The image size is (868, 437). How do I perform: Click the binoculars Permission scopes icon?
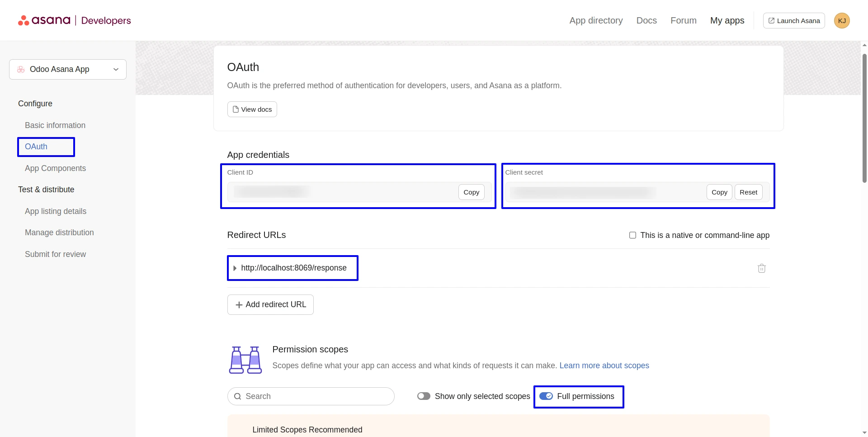pyautogui.click(x=245, y=360)
